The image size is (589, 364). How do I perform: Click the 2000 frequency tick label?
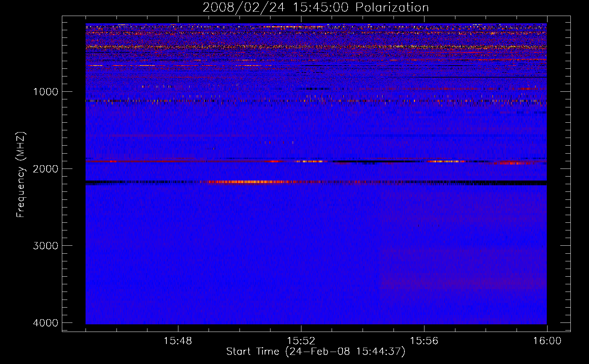(46, 169)
